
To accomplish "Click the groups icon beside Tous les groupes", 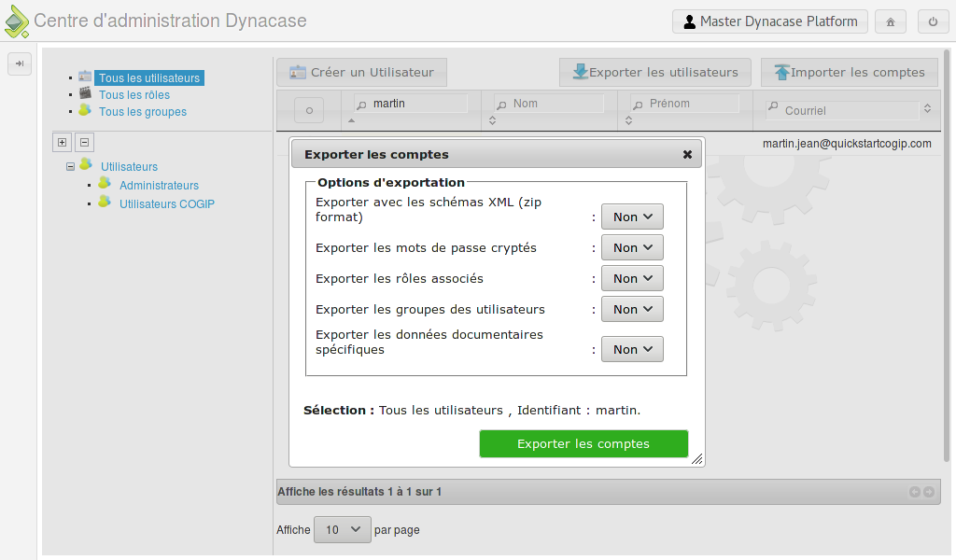I will coord(85,110).
